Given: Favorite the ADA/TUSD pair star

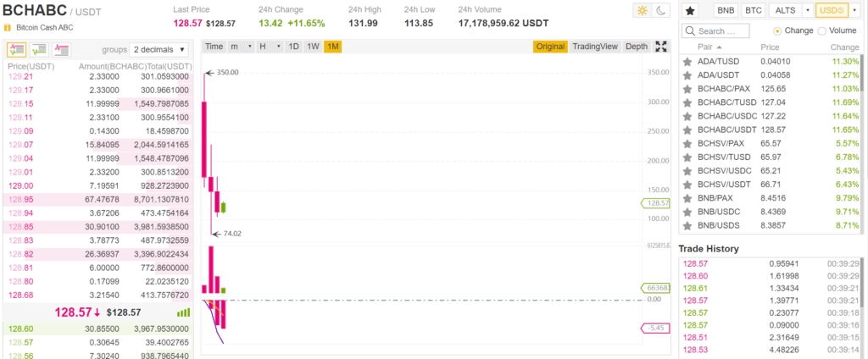Looking at the screenshot, I should (x=687, y=62).
